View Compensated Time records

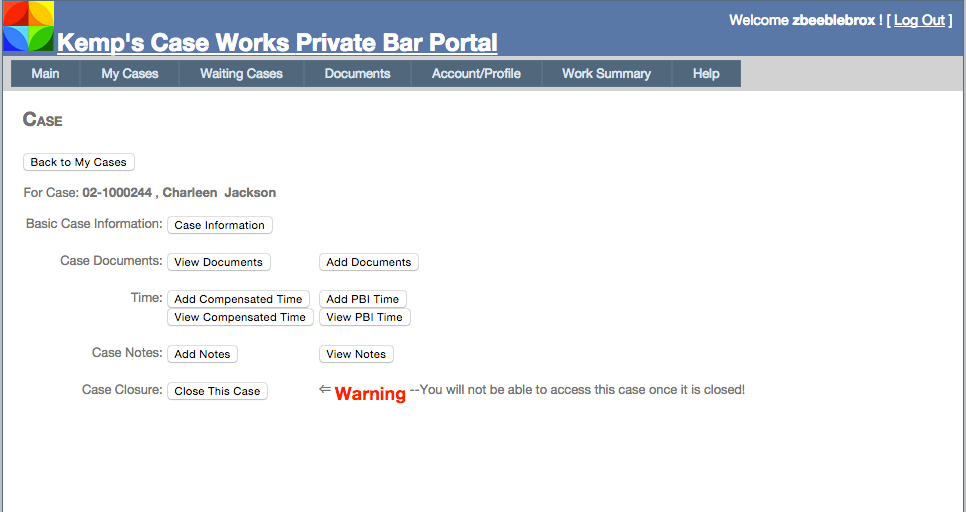point(240,317)
